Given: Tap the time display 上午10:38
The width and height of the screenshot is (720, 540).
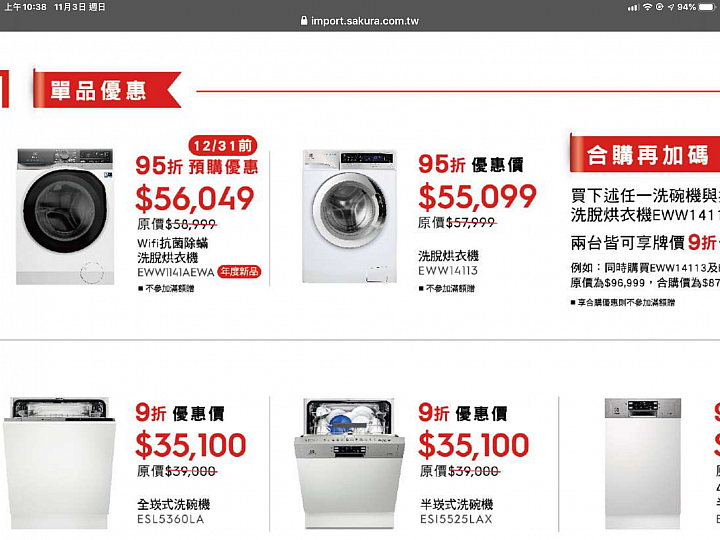Looking at the screenshot, I should tap(25, 7).
